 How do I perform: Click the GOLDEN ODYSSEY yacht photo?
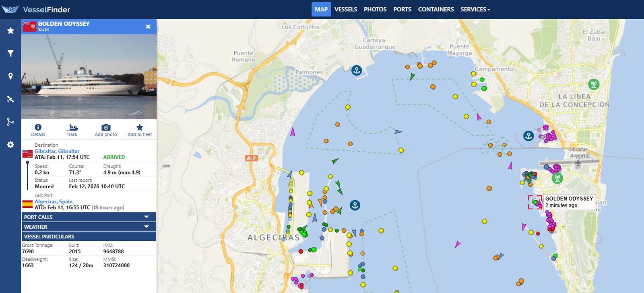[x=89, y=76]
